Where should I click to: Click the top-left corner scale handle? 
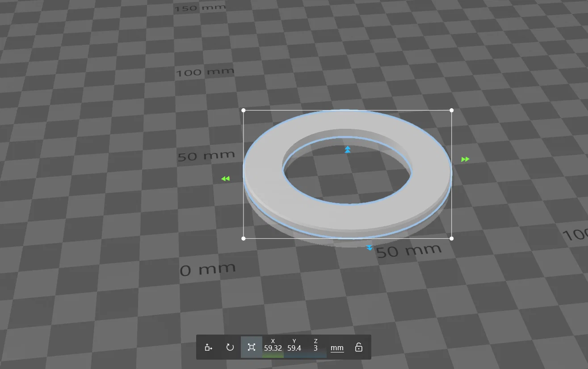tap(244, 110)
